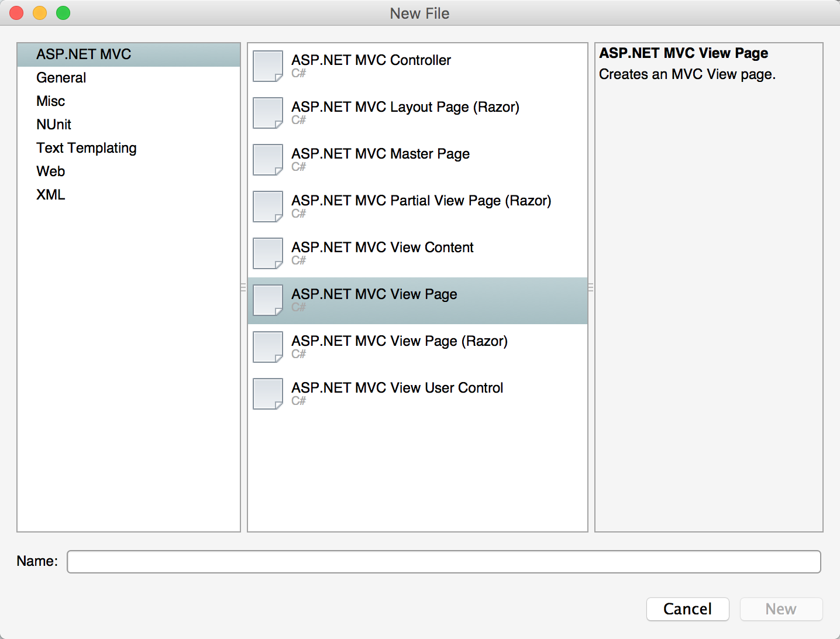Click the View Page (Razor) file icon
The image size is (840, 639).
268,347
